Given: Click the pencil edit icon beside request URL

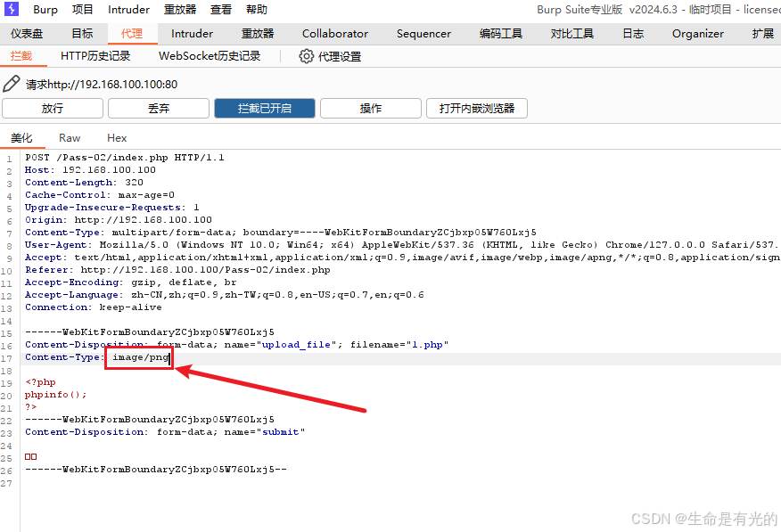Looking at the screenshot, I should [x=12, y=84].
